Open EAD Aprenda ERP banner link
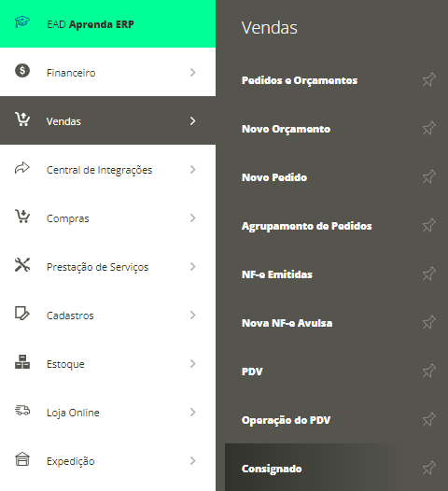 tap(107, 23)
